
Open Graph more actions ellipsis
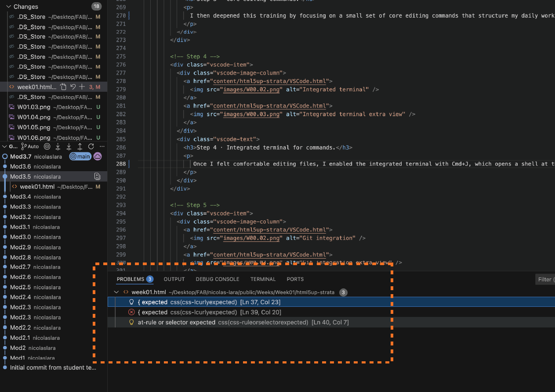click(102, 146)
